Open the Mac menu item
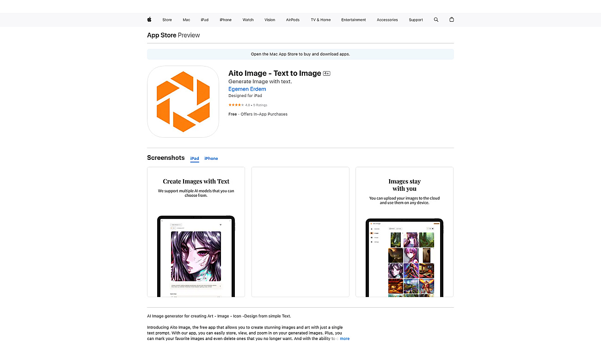The image size is (601, 364). [x=186, y=20]
